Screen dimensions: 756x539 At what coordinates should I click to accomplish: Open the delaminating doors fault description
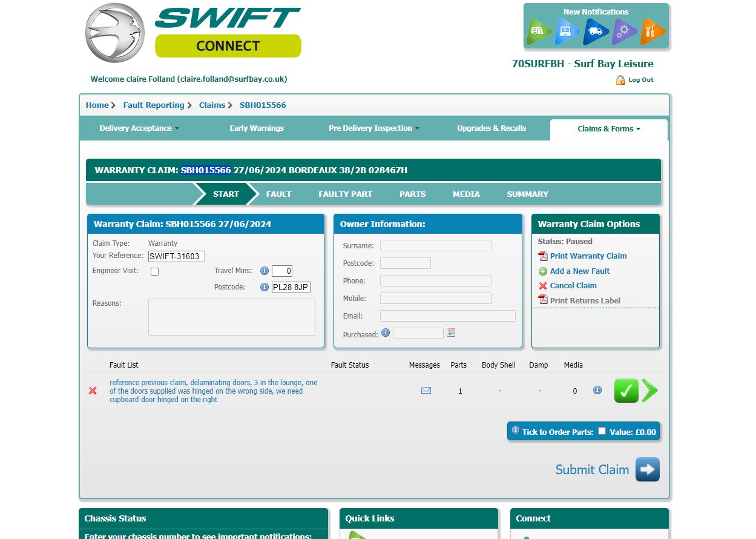click(214, 391)
